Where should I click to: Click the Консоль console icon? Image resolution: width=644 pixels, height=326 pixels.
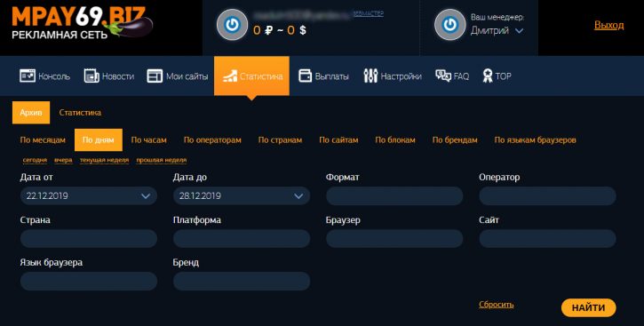[x=28, y=76]
